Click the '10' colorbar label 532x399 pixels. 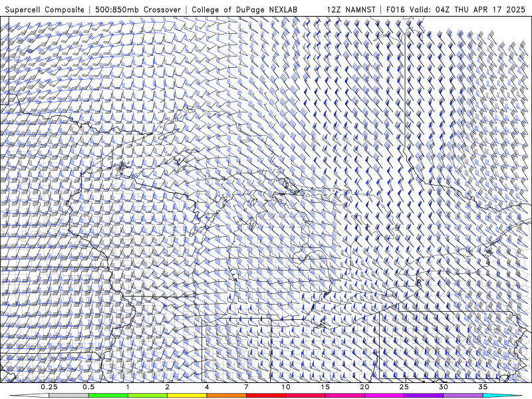click(x=286, y=387)
